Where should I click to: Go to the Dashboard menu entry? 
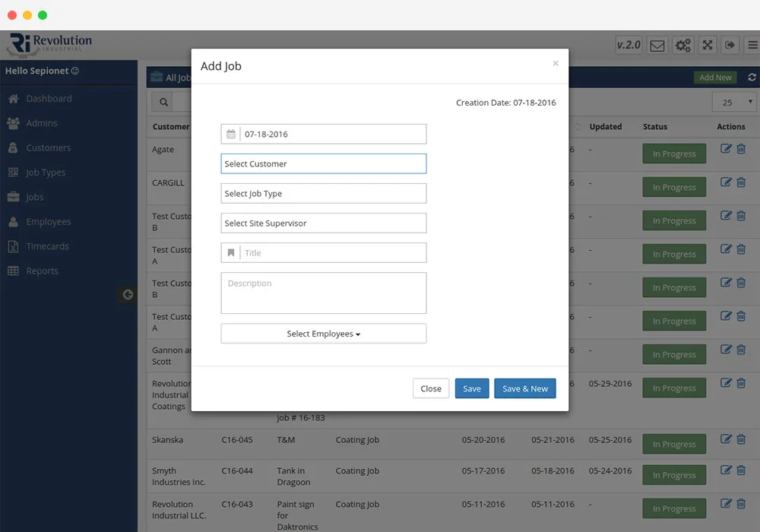coord(49,98)
